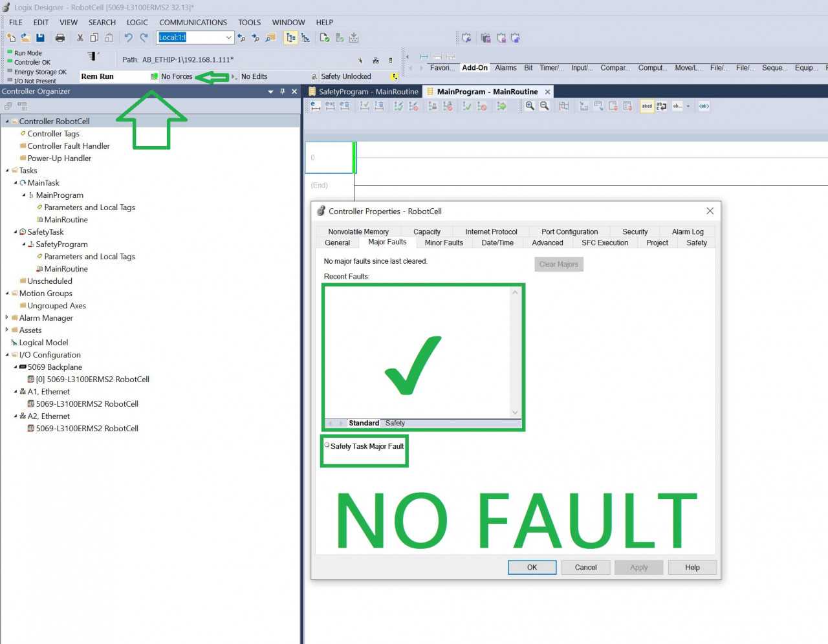This screenshot has width=828, height=644.
Task: Click the Find Previous toolbar icon
Action: [241, 38]
